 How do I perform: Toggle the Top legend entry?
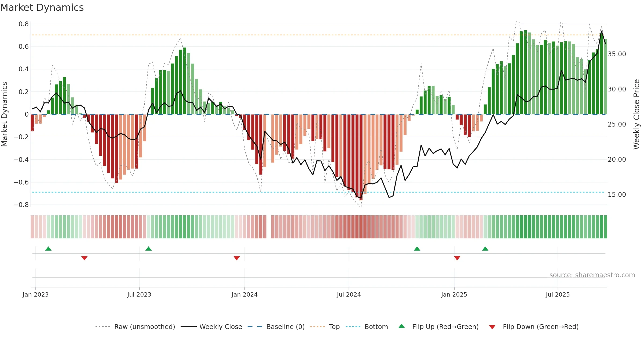tap(325, 327)
